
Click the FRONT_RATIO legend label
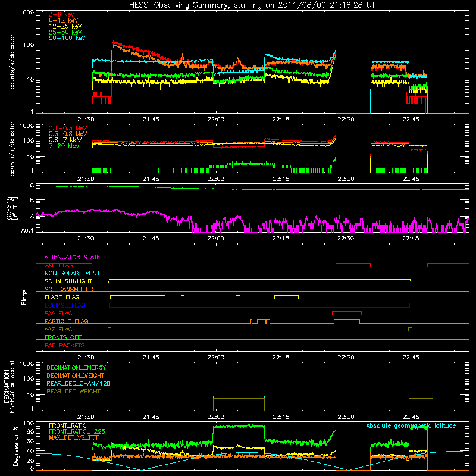[68, 425]
